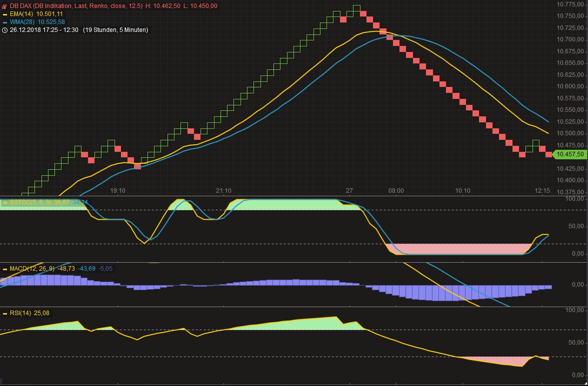Click the 10.600,00 price axis label
This screenshot has width=588, height=386.
point(570,86)
